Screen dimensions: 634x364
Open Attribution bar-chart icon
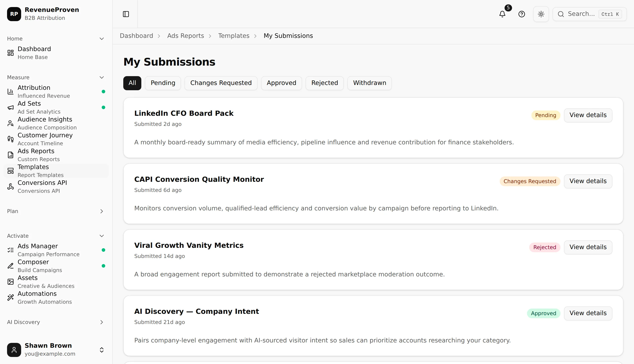pyautogui.click(x=11, y=92)
